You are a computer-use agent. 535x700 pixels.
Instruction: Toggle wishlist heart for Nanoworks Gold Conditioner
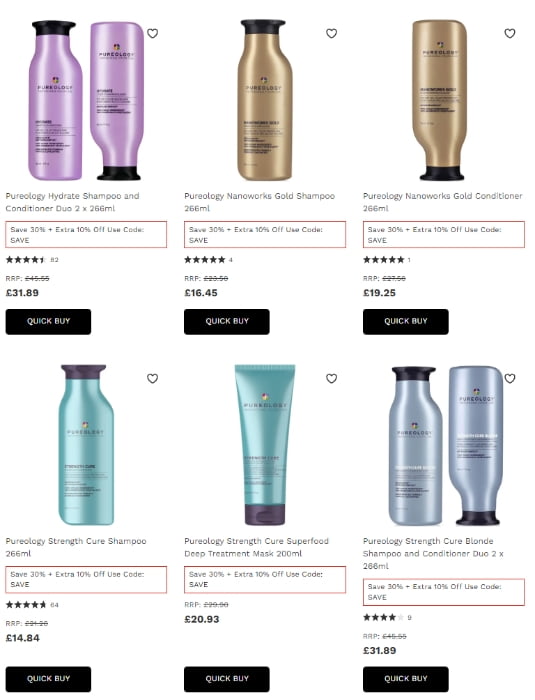(x=510, y=33)
